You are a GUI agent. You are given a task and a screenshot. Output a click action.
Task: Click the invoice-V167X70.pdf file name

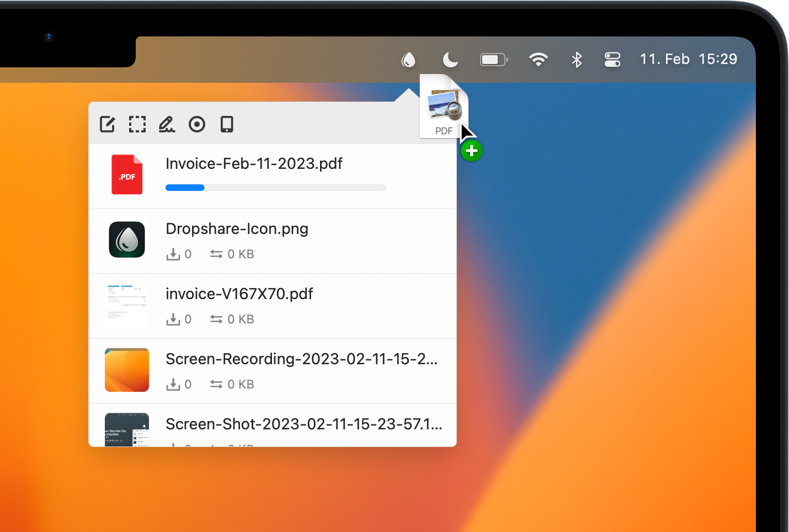[x=239, y=294]
